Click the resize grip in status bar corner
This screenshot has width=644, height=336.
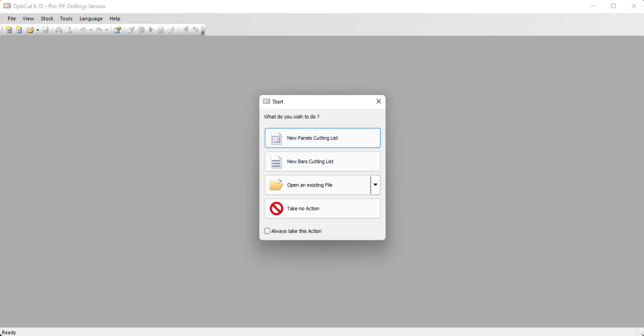(x=641, y=333)
